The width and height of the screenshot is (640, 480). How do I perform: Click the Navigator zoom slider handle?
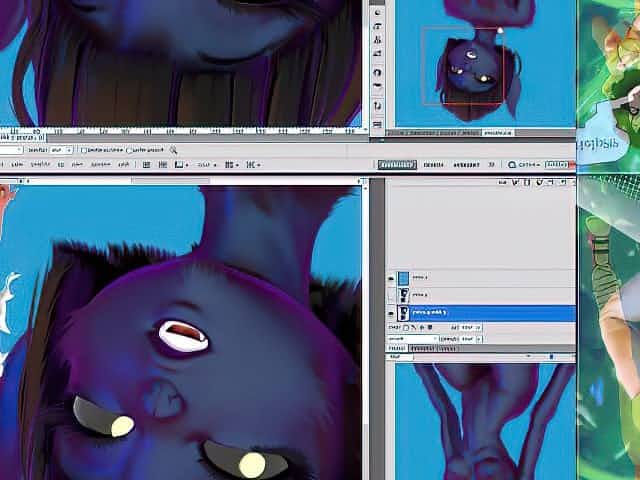tap(551, 357)
